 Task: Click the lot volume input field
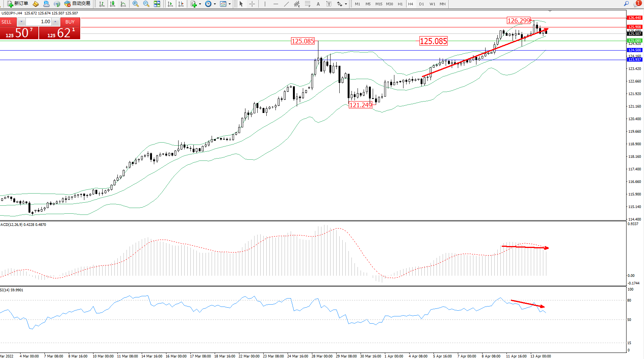(39, 22)
